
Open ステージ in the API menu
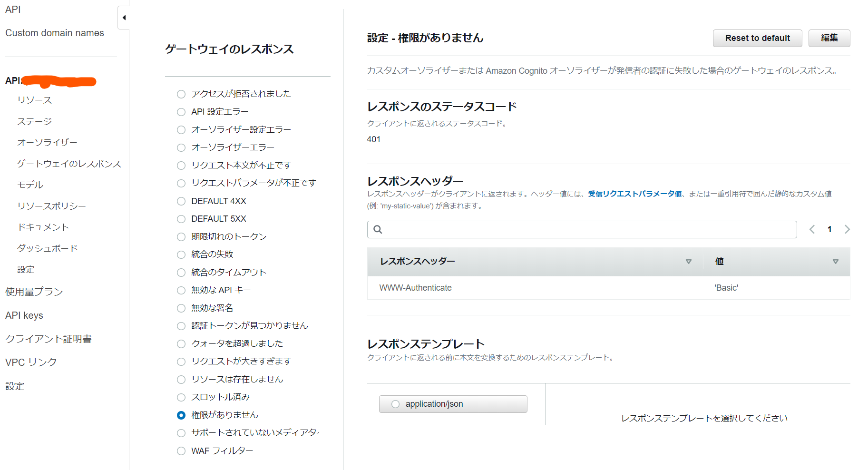pyautogui.click(x=35, y=121)
